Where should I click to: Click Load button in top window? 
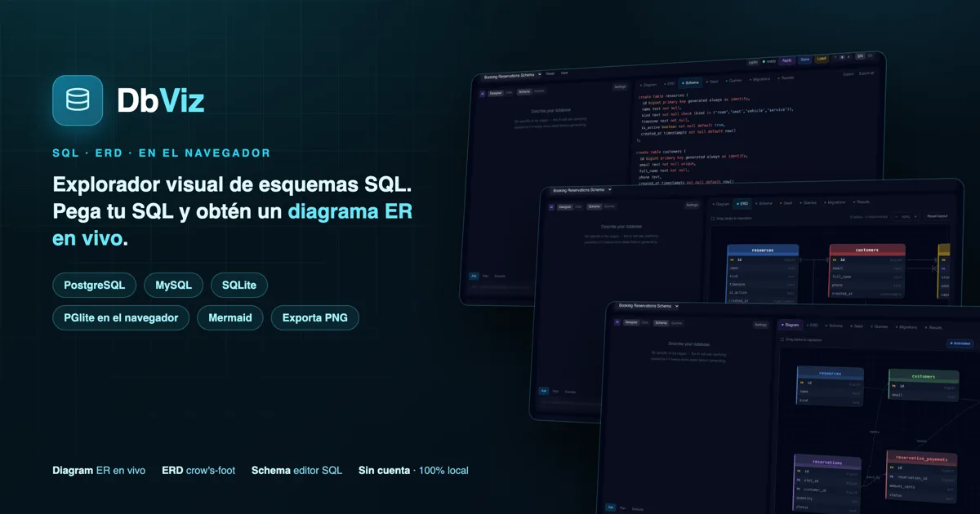pyautogui.click(x=822, y=59)
